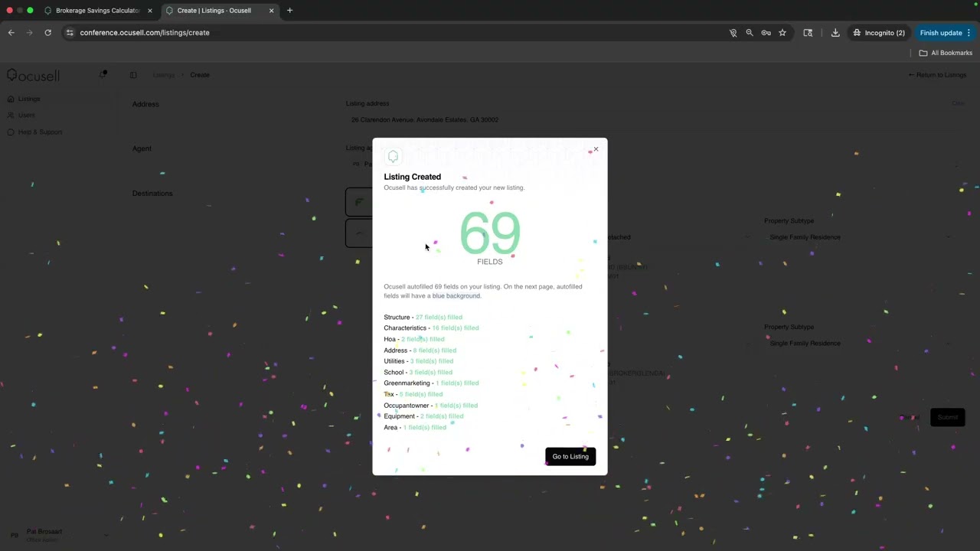Close the Brokerage Savings Calculator tab
The width and height of the screenshot is (980, 551).
tap(150, 11)
